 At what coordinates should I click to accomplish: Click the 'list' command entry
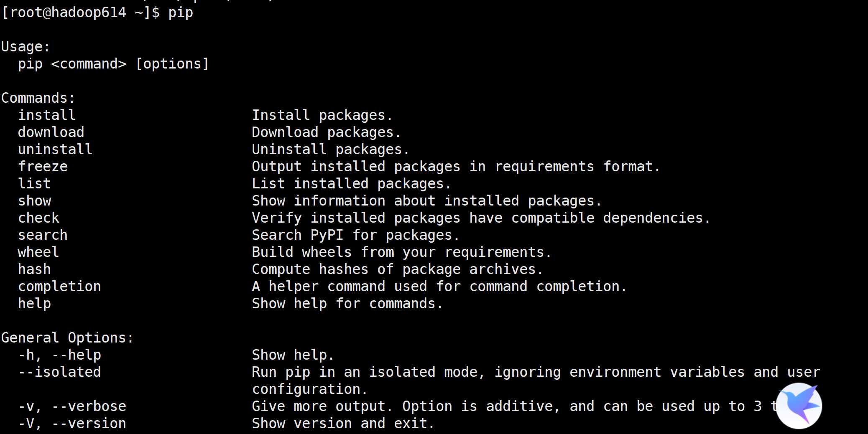(x=34, y=183)
